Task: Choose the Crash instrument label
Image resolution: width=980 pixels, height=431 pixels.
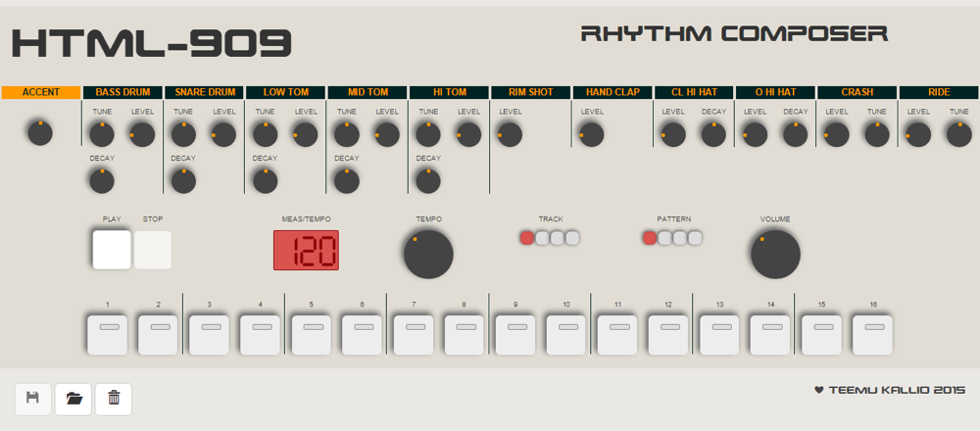Action: tap(857, 93)
